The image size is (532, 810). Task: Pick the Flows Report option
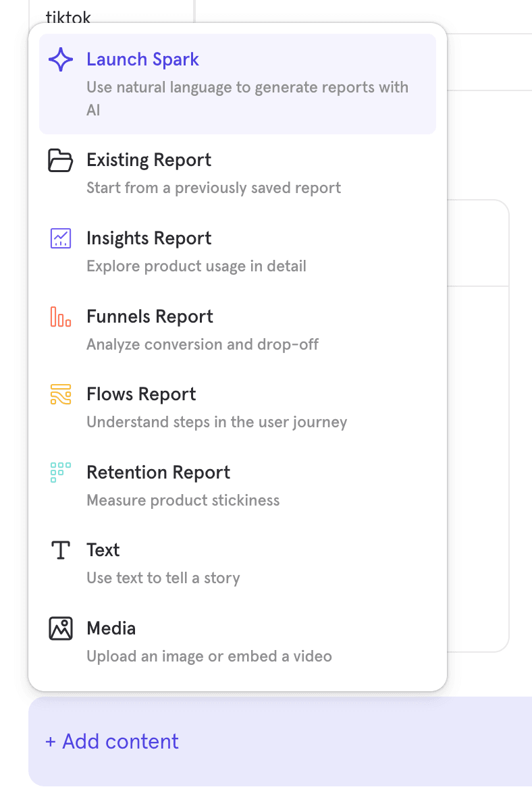point(141,394)
